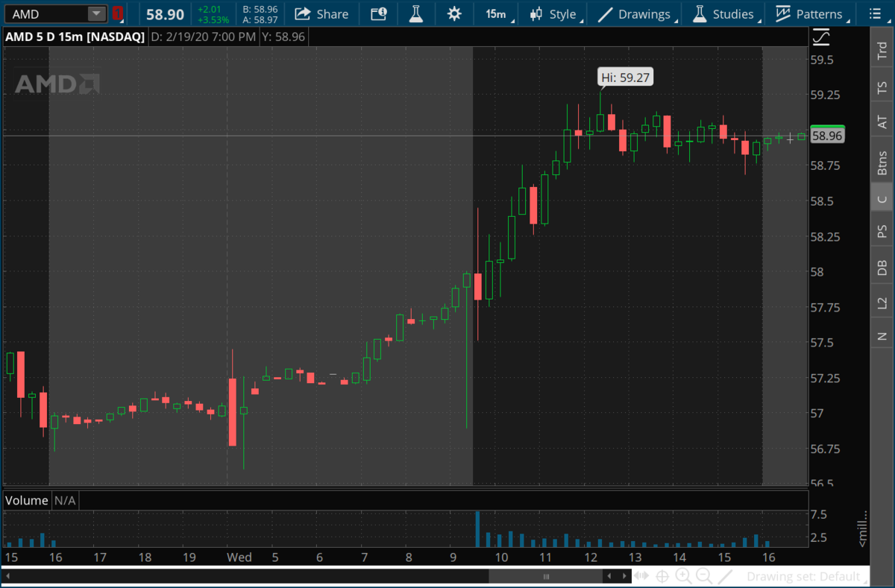Click the Share button
This screenshot has width=895, height=588.
(321, 13)
